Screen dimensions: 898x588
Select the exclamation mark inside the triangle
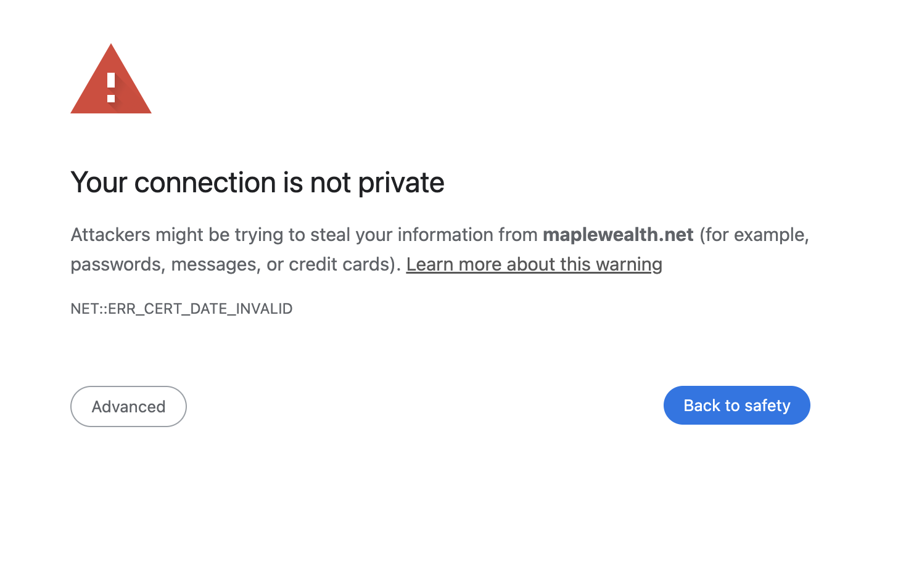coord(111,86)
